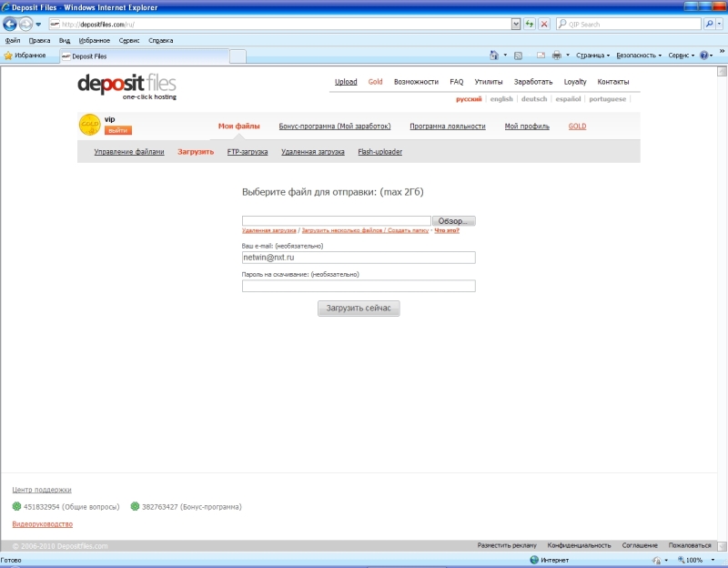Open a new blank tab

coord(238,56)
